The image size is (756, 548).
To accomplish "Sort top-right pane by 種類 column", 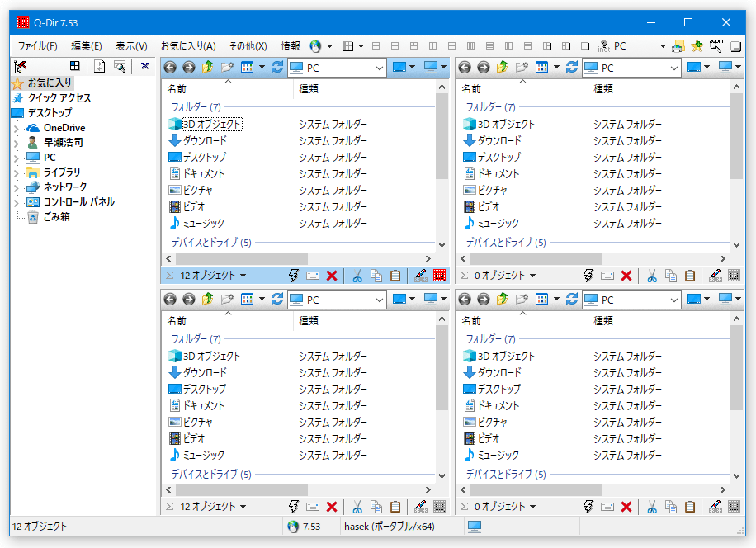I will [x=659, y=88].
